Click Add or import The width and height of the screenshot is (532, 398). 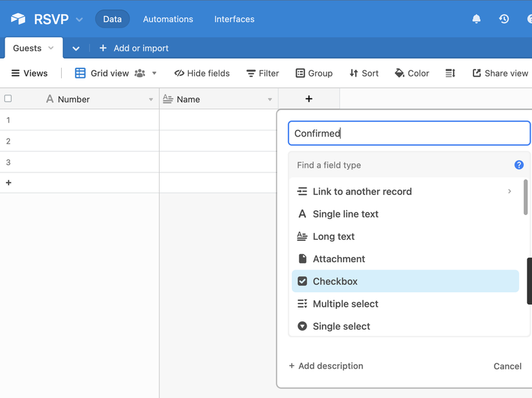[x=134, y=48]
